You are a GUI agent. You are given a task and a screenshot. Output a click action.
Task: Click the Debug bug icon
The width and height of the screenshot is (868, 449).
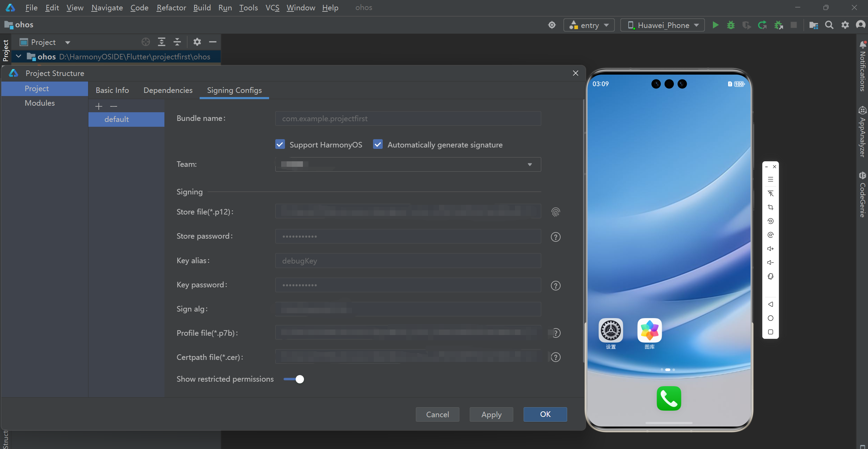[x=731, y=25]
